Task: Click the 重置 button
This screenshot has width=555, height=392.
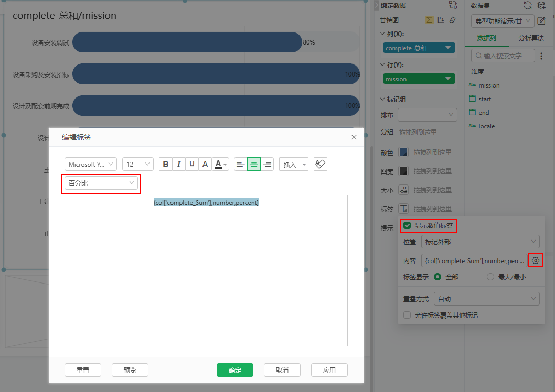Action: 83,370
